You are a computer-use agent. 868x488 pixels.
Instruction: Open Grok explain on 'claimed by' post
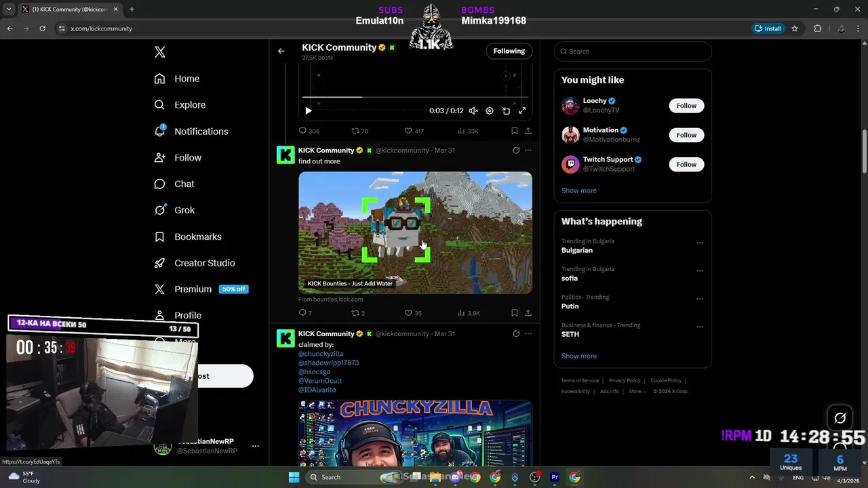tap(516, 334)
